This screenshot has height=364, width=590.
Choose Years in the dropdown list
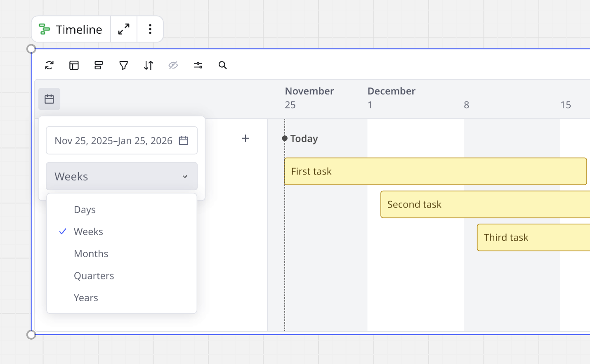pyautogui.click(x=86, y=298)
